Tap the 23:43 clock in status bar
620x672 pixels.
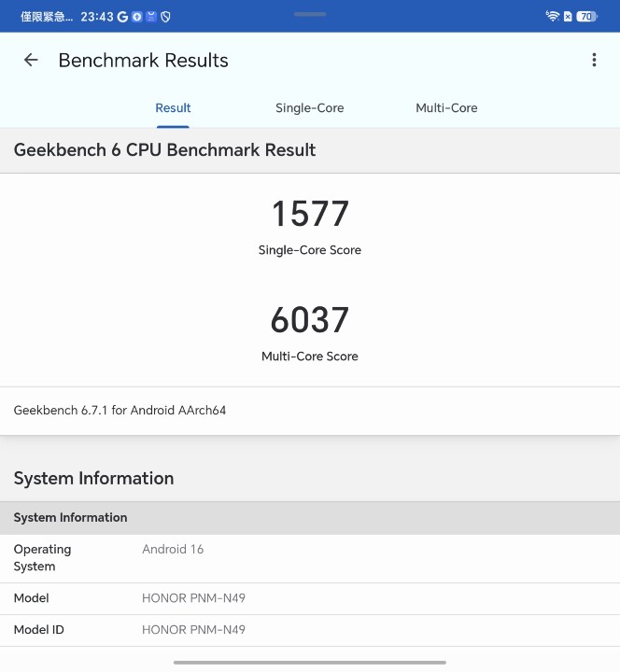coord(97,17)
